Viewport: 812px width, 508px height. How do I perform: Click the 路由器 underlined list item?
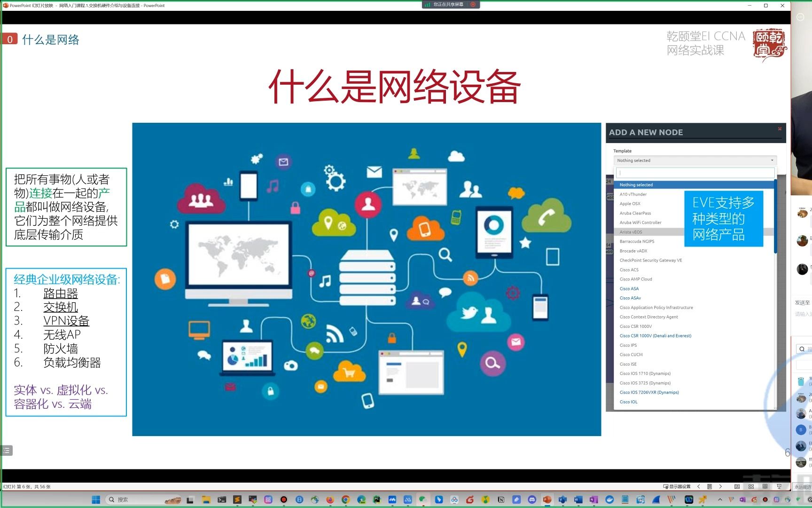click(x=61, y=294)
